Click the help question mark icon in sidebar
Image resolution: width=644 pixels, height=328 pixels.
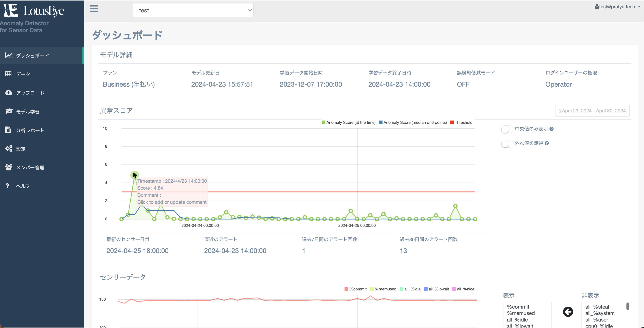[8, 185]
